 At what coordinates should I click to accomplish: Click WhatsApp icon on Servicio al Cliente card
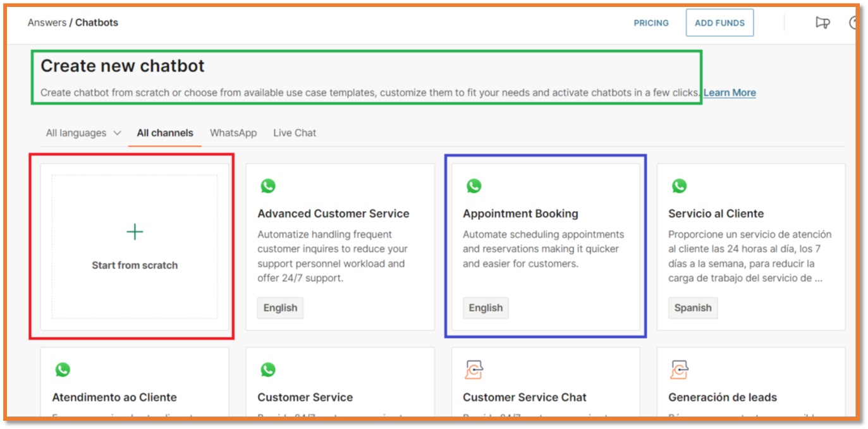click(679, 186)
